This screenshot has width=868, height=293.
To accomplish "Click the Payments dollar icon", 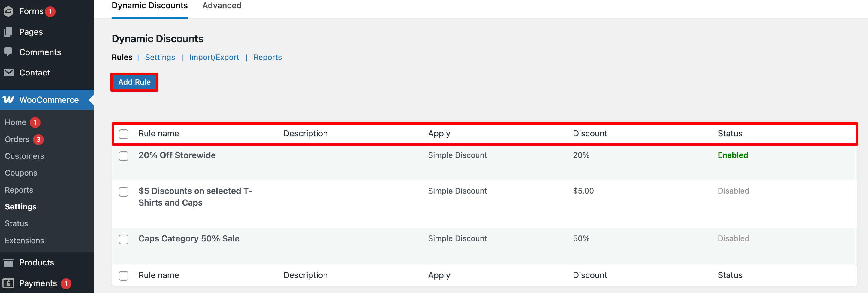I will (x=8, y=283).
